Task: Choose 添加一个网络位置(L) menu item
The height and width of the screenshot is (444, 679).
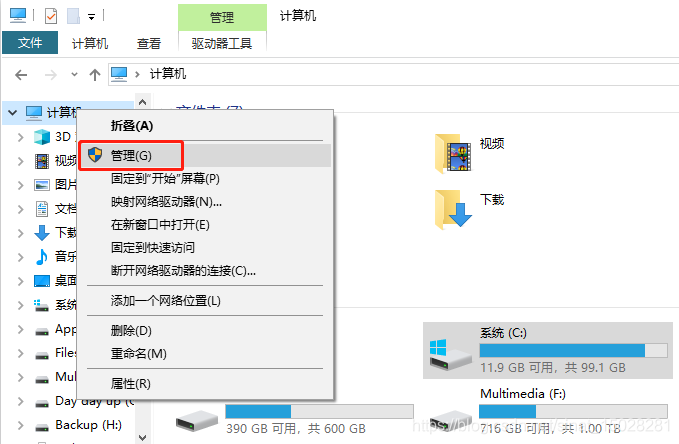Action: pyautogui.click(x=205, y=301)
